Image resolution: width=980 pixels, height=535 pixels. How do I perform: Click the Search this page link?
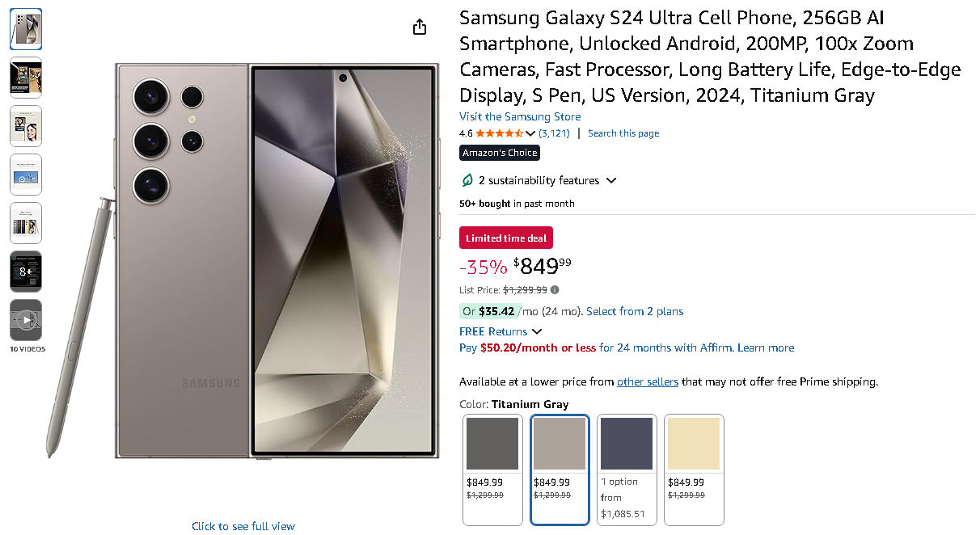tap(623, 133)
